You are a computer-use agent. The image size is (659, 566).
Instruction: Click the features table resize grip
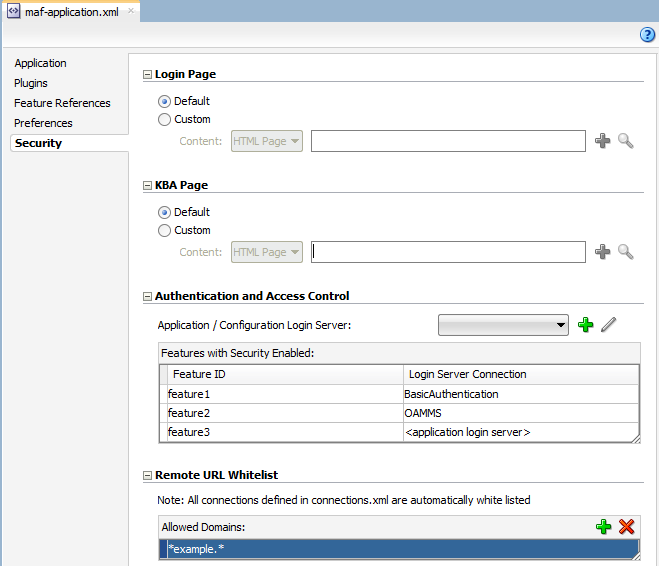636,439
